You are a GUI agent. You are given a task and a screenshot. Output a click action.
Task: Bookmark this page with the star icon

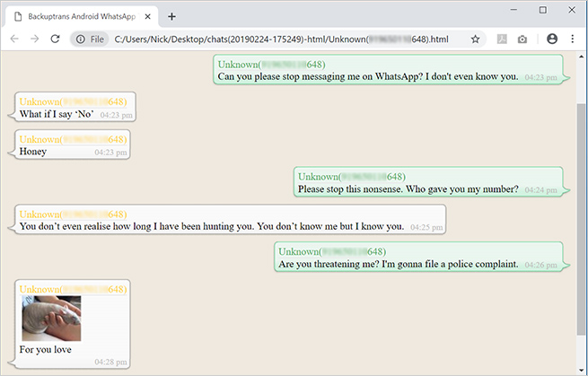click(x=475, y=39)
